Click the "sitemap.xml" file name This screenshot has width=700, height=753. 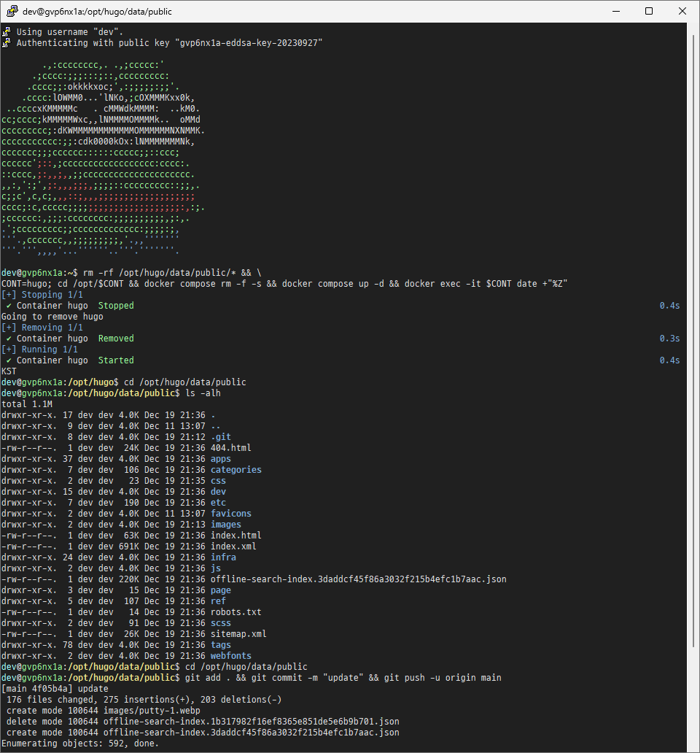(x=241, y=634)
